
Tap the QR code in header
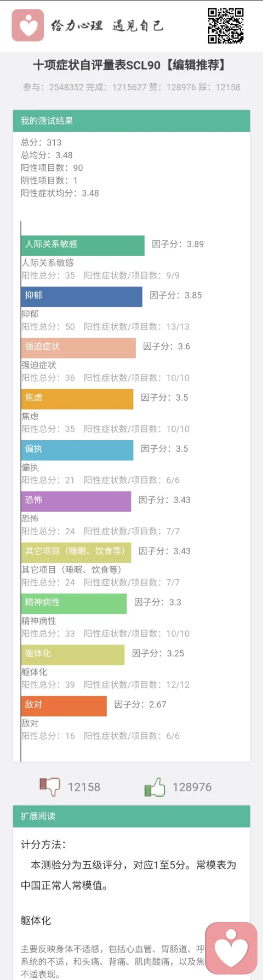pos(226,25)
